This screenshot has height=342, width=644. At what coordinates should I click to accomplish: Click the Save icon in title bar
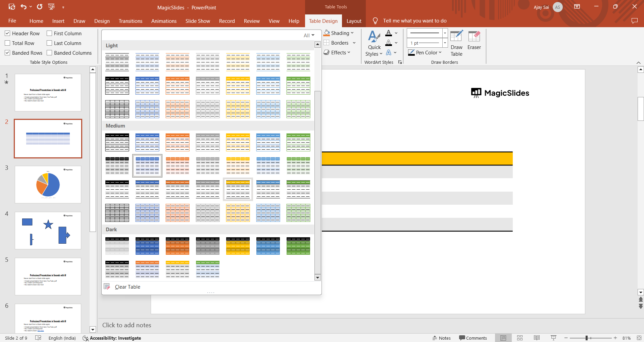click(x=12, y=7)
